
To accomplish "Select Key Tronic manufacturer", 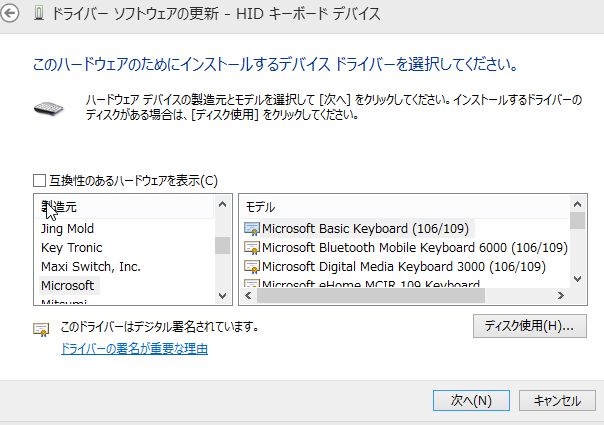I will click(72, 247).
